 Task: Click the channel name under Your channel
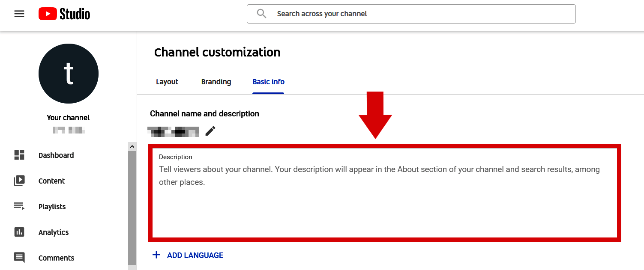68,130
